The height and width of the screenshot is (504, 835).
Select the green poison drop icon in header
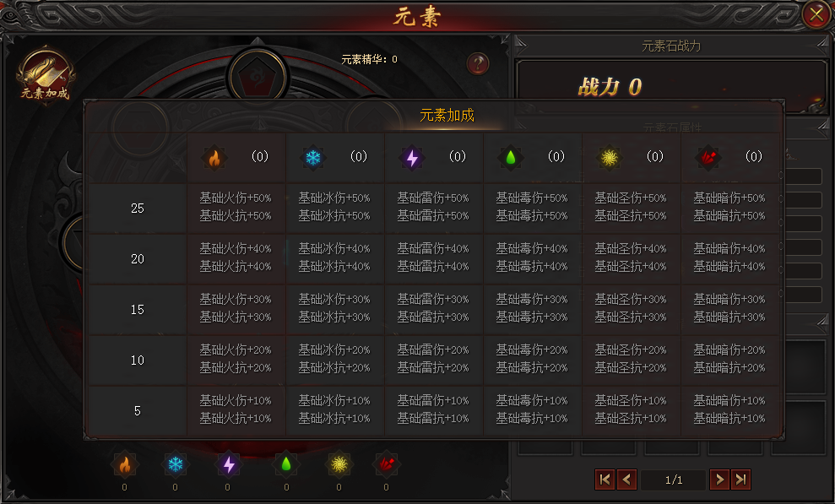(x=511, y=158)
